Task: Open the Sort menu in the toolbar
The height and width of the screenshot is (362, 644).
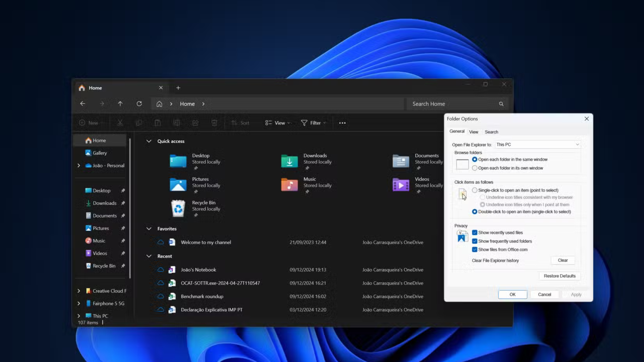Action: (240, 123)
